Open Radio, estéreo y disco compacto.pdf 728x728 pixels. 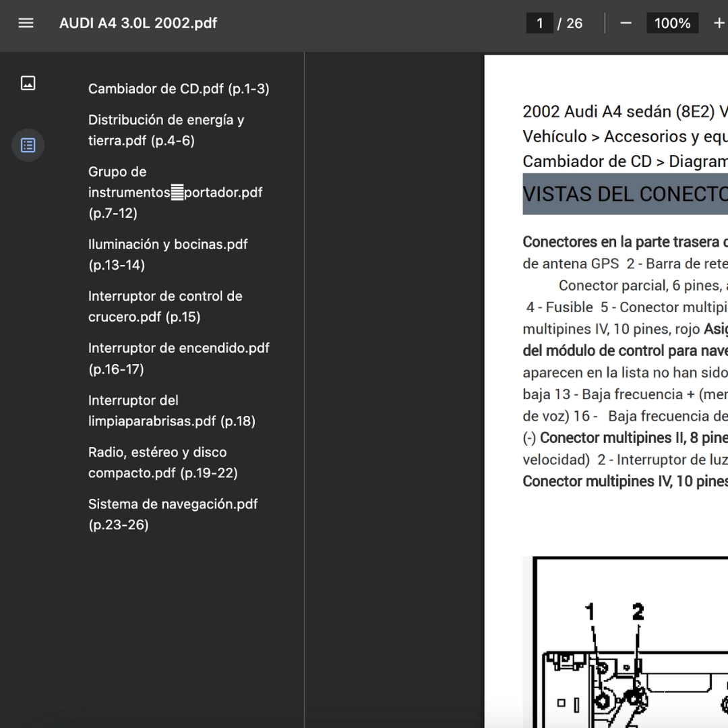[162, 462]
